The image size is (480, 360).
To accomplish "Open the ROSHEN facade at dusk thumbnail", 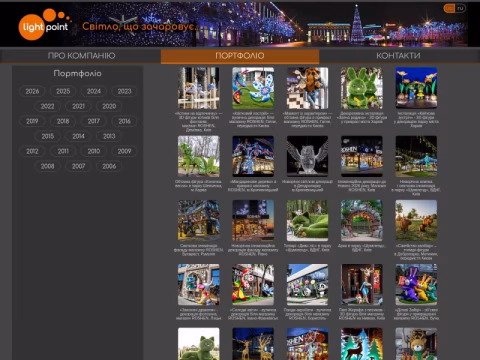I will pos(253,220).
